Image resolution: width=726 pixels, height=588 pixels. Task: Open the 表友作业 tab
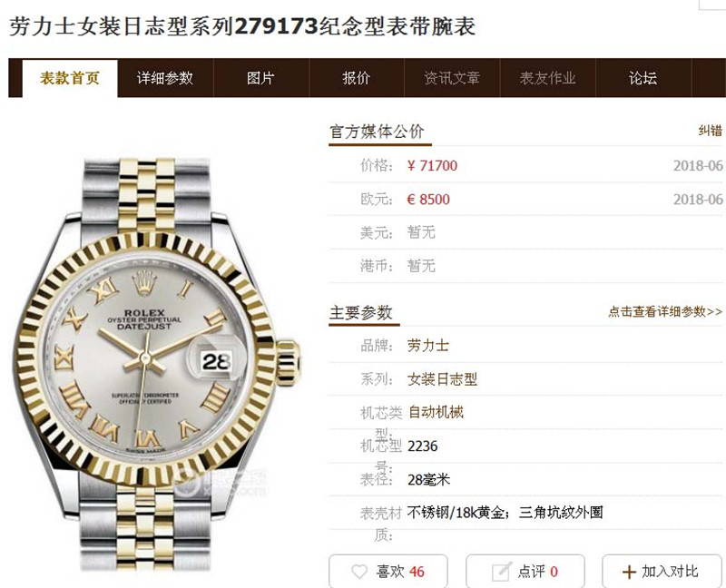pyautogui.click(x=548, y=78)
